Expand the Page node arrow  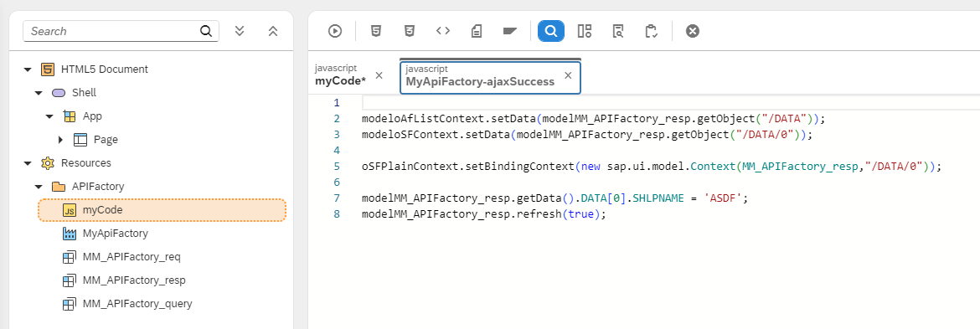tap(60, 140)
